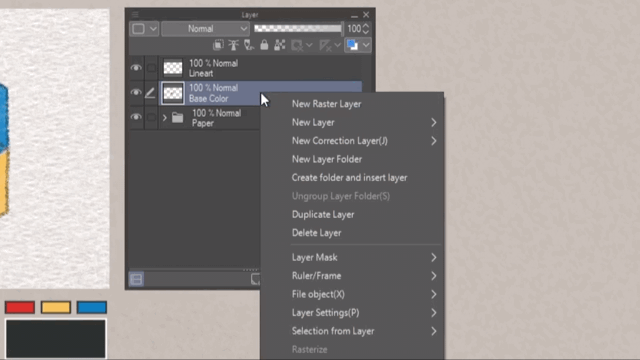Open the layer color dropdown arrow

point(366,45)
